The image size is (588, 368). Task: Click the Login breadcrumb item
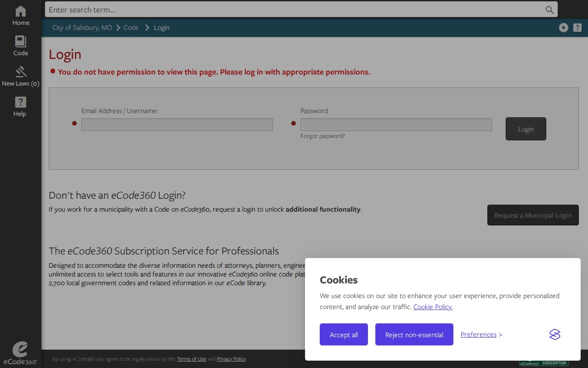coord(162,28)
